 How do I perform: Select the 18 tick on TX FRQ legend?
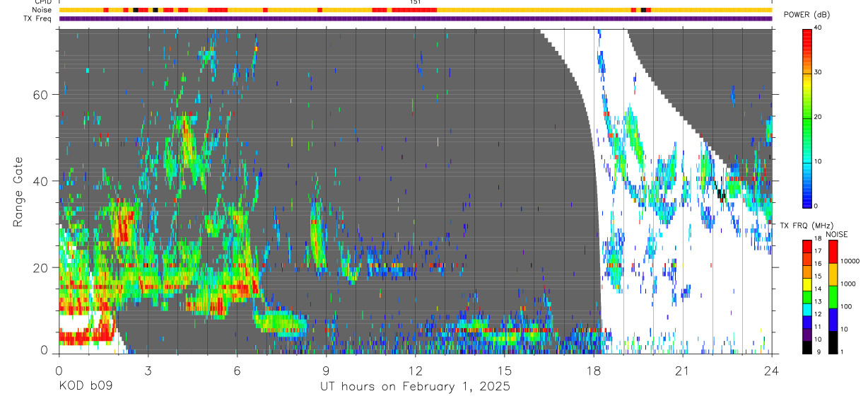[818, 239]
